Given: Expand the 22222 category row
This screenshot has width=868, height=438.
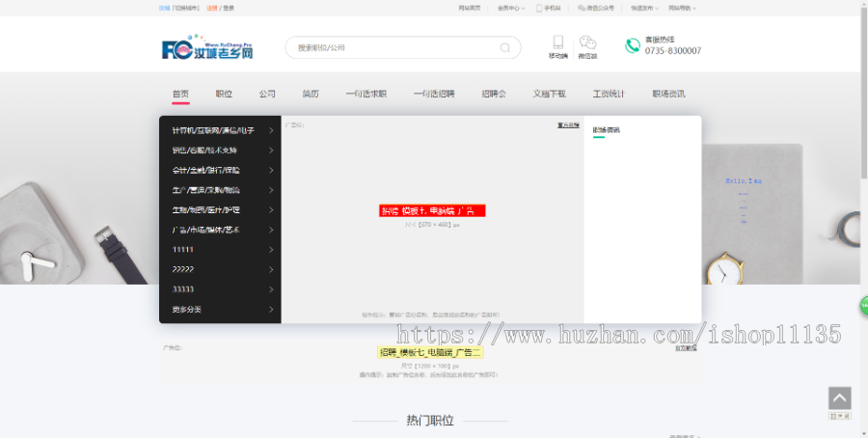Looking at the screenshot, I should pyautogui.click(x=220, y=270).
